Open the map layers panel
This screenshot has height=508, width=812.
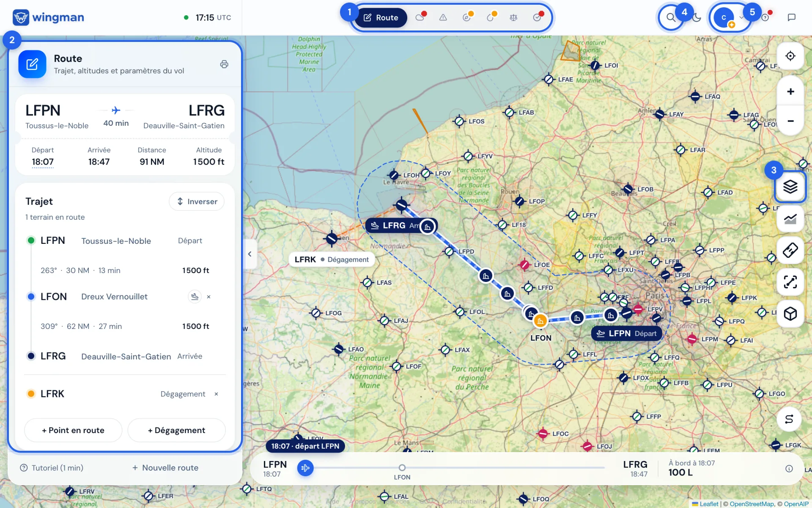click(x=790, y=187)
